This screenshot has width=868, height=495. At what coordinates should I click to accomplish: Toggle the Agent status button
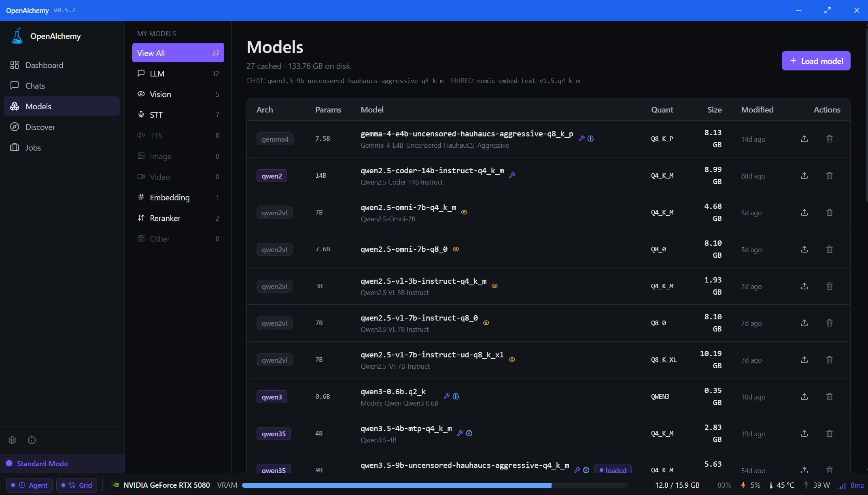coord(29,485)
